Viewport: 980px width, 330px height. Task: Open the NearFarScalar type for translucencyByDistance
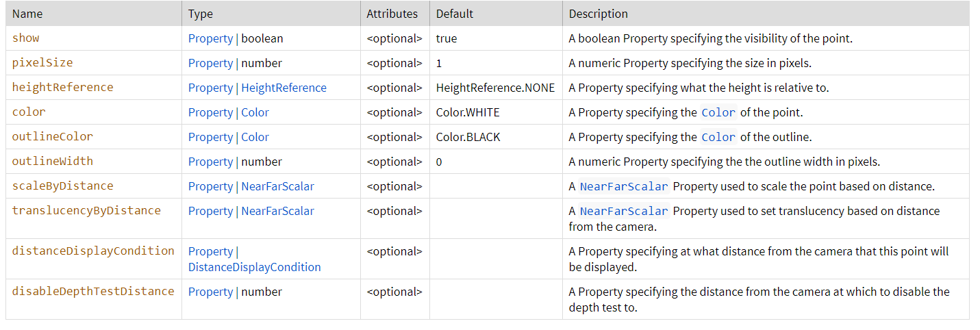point(277,211)
